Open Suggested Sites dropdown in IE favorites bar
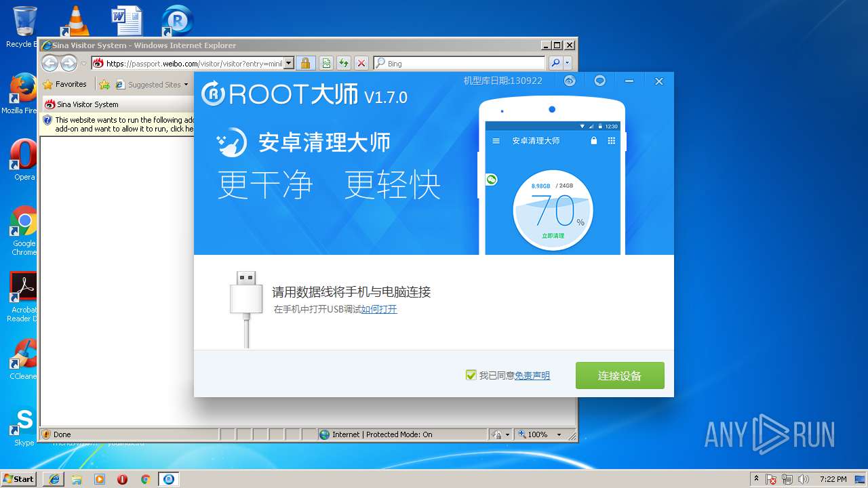The width and height of the screenshot is (868, 488). [x=152, y=85]
